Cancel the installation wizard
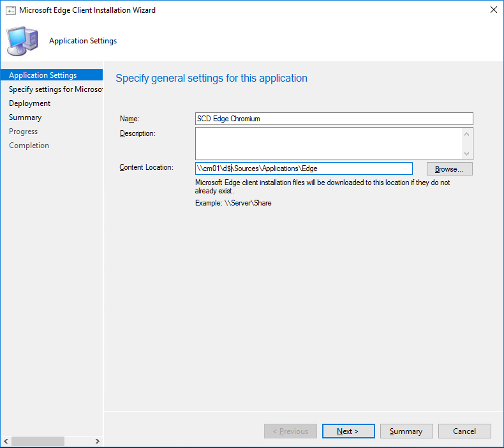 [464, 431]
